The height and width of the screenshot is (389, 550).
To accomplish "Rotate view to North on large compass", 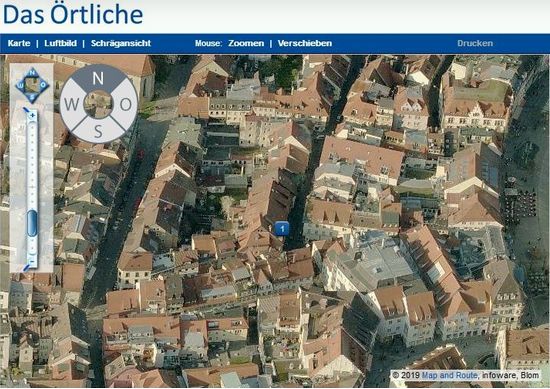I will click(98, 78).
